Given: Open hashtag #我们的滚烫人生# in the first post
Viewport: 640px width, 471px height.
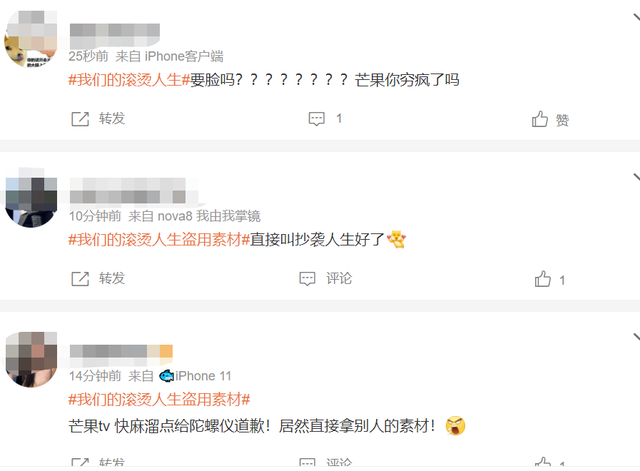Looking at the screenshot, I should click(x=129, y=80).
